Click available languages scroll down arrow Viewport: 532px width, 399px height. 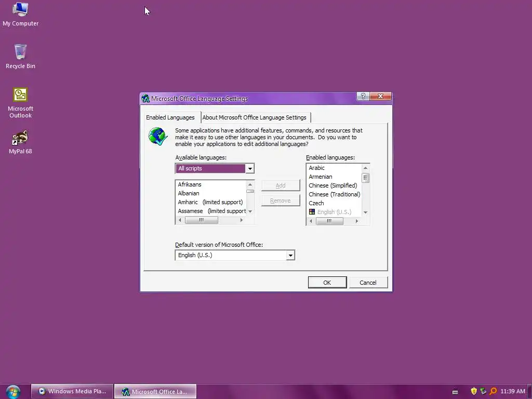pos(250,211)
